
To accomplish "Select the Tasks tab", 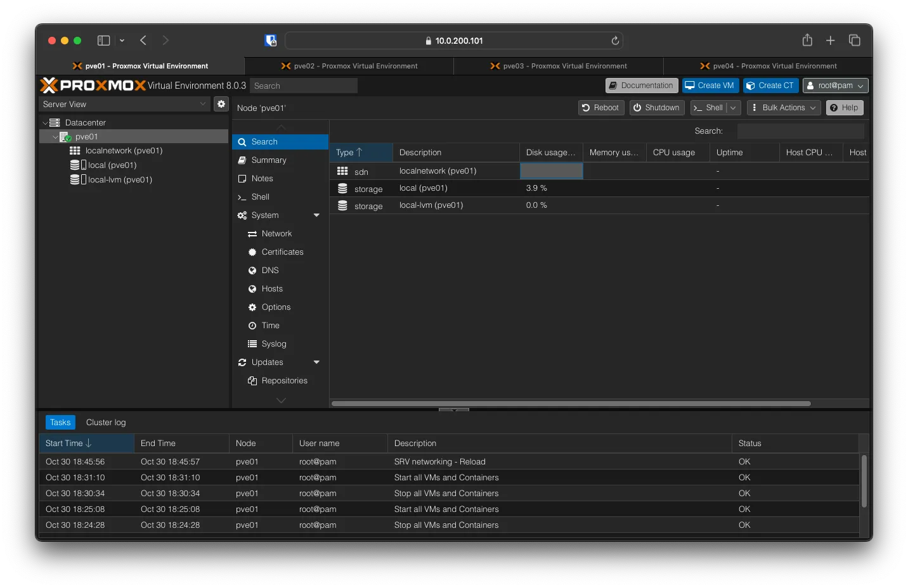I will click(x=60, y=423).
